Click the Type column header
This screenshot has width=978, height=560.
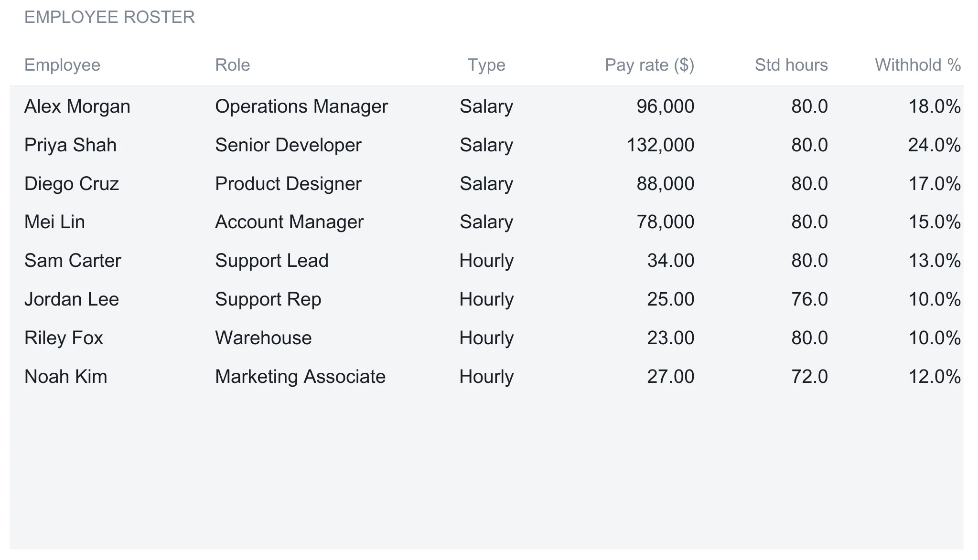click(486, 65)
